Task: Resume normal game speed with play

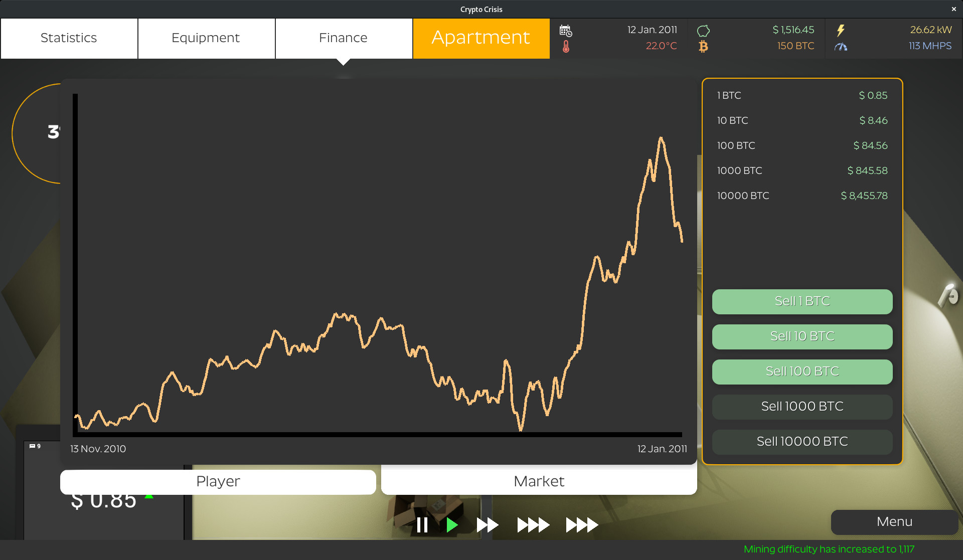Action: [x=452, y=524]
